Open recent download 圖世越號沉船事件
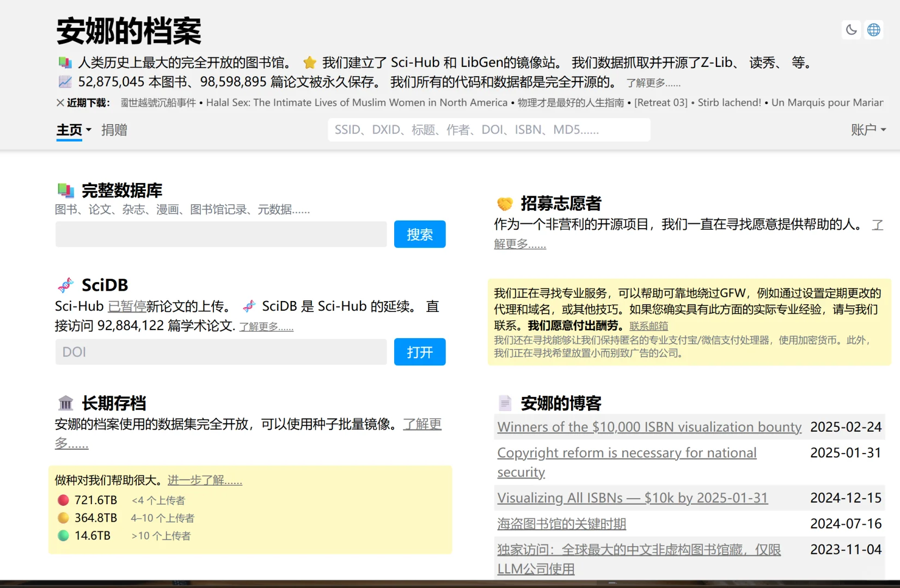Viewport: 900px width, 588px height. pyautogui.click(x=158, y=102)
